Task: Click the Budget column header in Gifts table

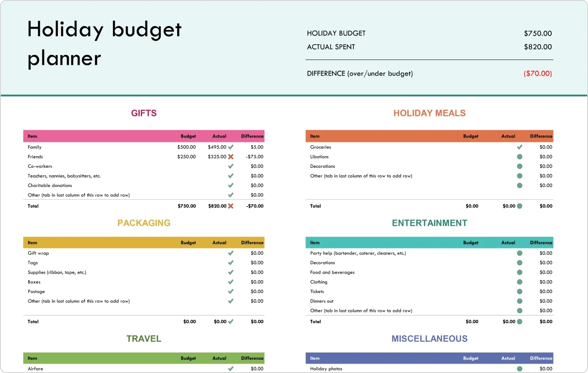Action: pos(188,136)
